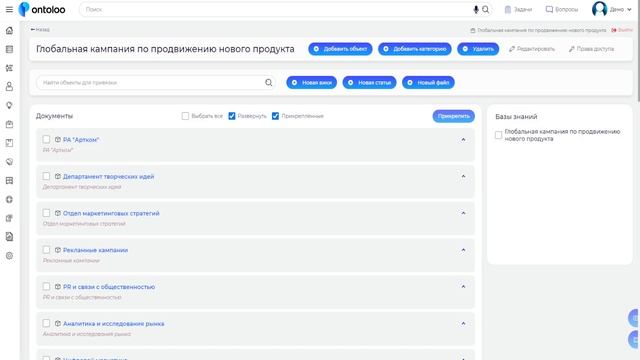Click the upper blue floating button at the right edge
This screenshot has width=640, height=360.
633,318
